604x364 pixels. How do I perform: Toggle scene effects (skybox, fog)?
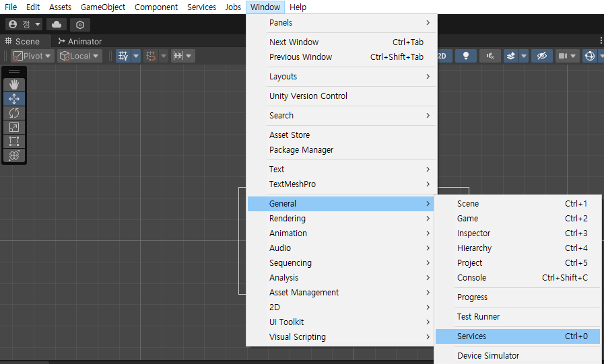coord(511,56)
